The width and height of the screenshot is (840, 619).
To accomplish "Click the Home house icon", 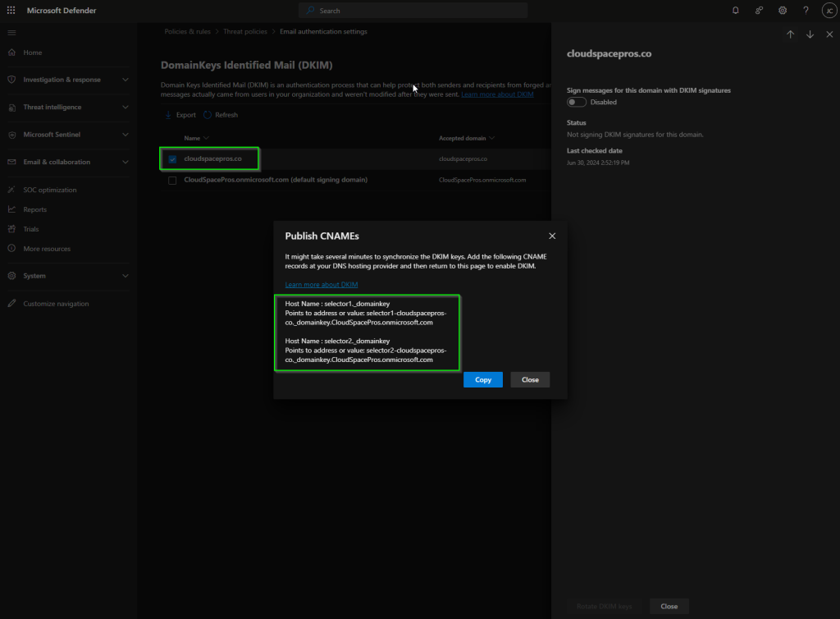I will coord(11,53).
